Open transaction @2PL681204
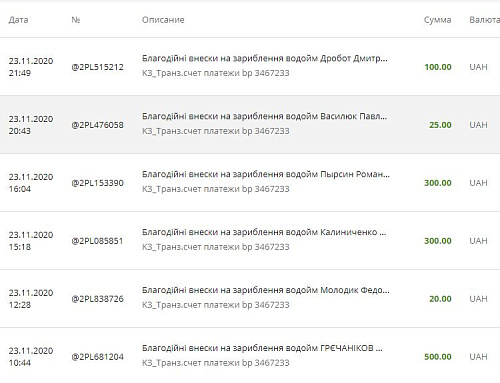This screenshot has height=383, width=500. click(x=97, y=357)
